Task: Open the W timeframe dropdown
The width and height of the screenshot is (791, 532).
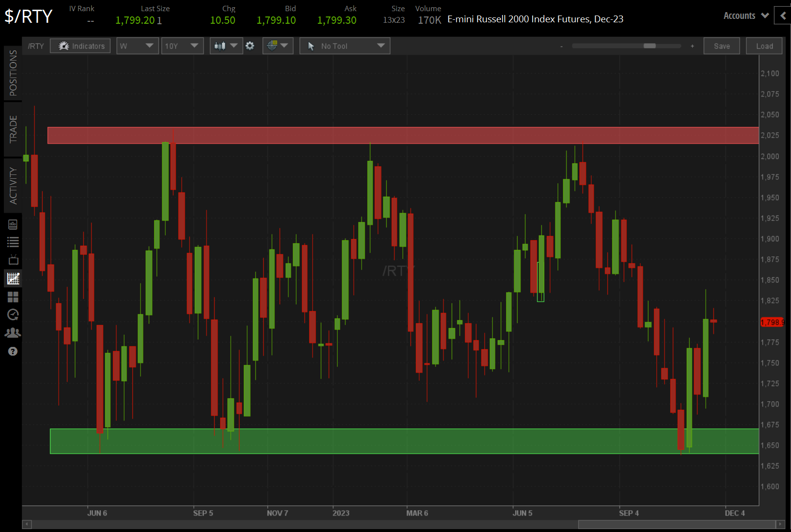Action: (137, 46)
